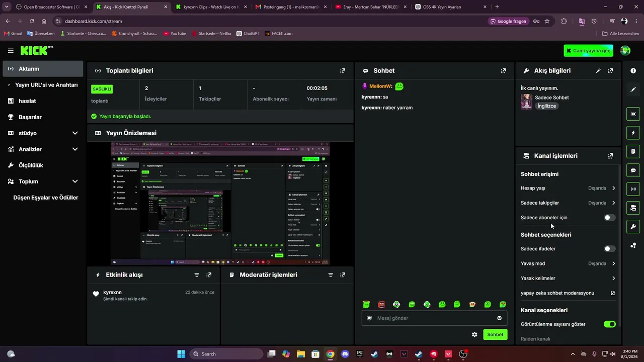Switch to kyrexnn Clips browser tab
644x362 pixels.
coord(211,7)
